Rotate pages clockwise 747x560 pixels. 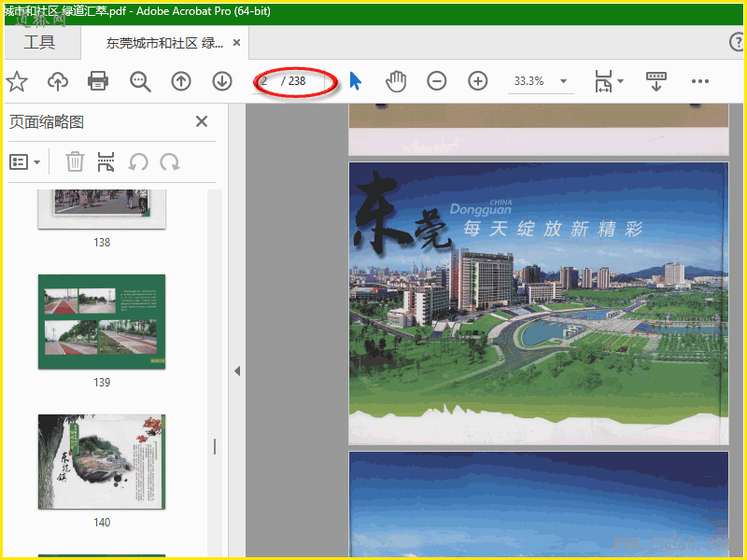[x=170, y=162]
